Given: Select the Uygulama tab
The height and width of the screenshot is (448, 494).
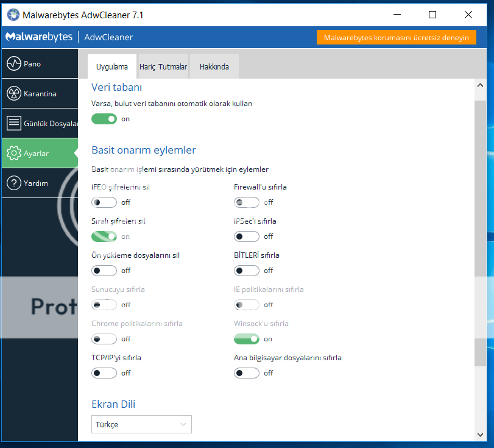Looking at the screenshot, I should 112,67.
